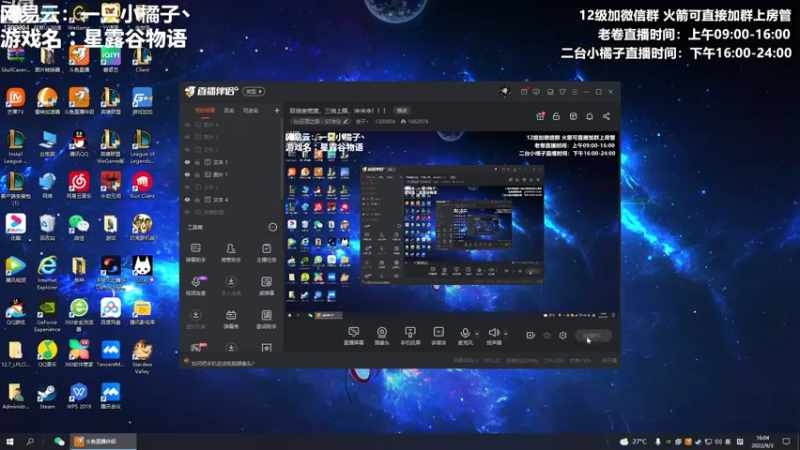Viewport: 800px width, 450px height.
Task: Open the Windows notification center
Action: [786, 441]
